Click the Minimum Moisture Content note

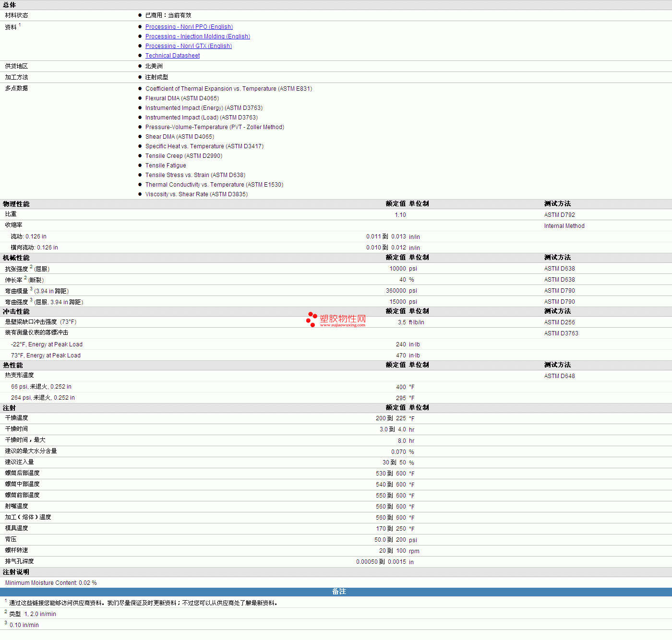tap(51, 583)
